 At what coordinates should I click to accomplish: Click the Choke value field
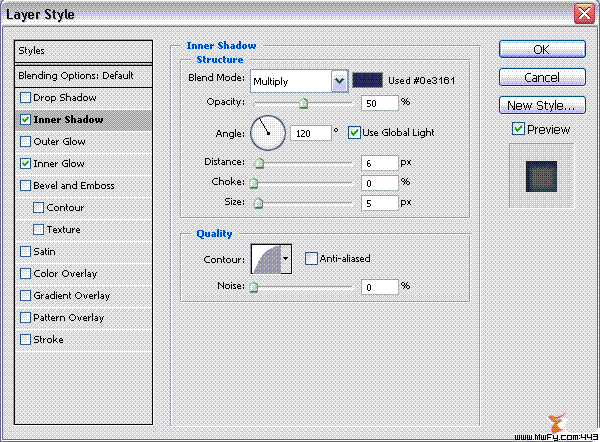380,183
